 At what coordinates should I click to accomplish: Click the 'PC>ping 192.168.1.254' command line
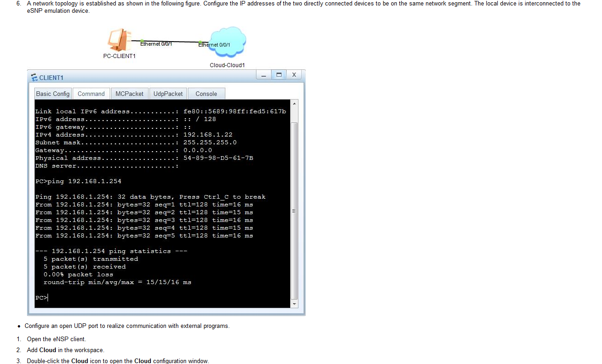78,181
